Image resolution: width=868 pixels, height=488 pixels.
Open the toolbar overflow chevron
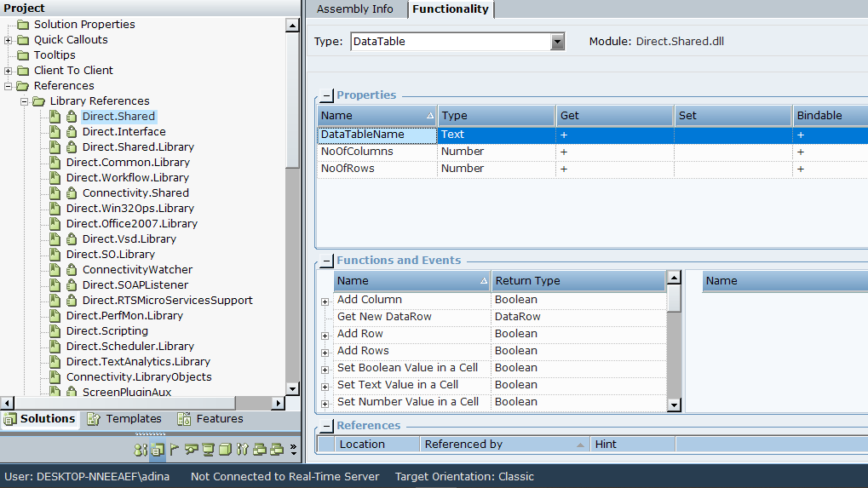point(294,449)
